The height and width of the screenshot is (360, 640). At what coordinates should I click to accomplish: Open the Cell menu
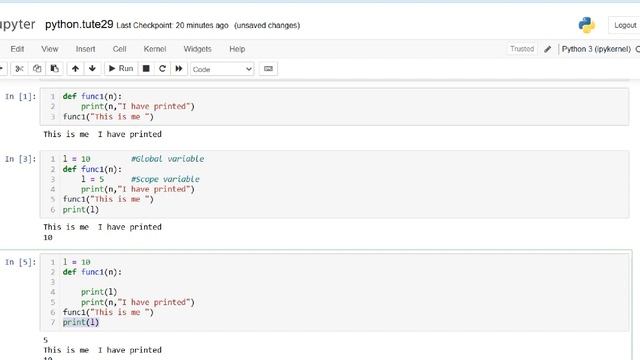point(119,49)
